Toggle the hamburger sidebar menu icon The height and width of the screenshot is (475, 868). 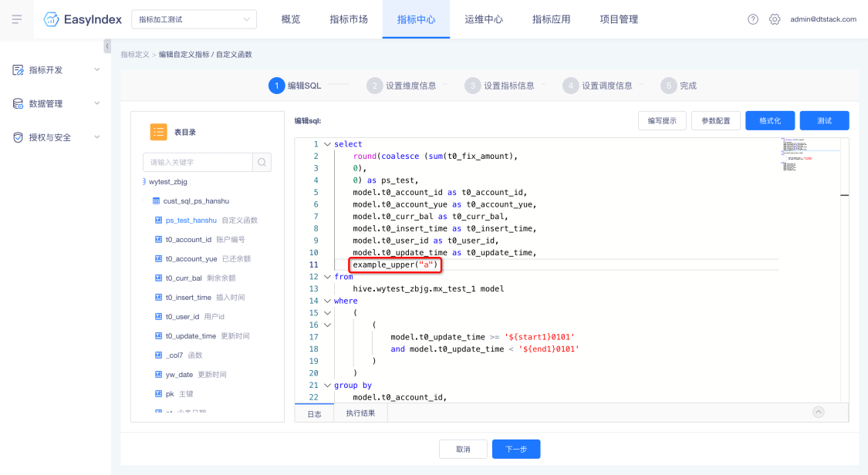tap(17, 19)
